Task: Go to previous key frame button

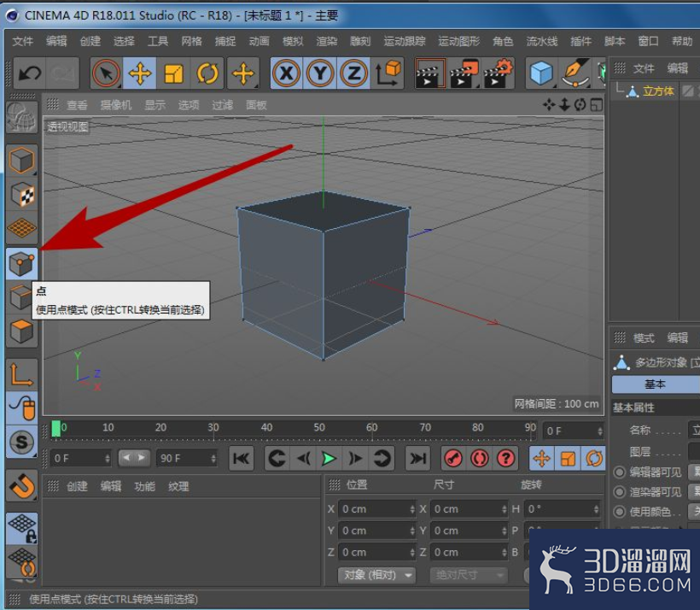Action: 277,458
